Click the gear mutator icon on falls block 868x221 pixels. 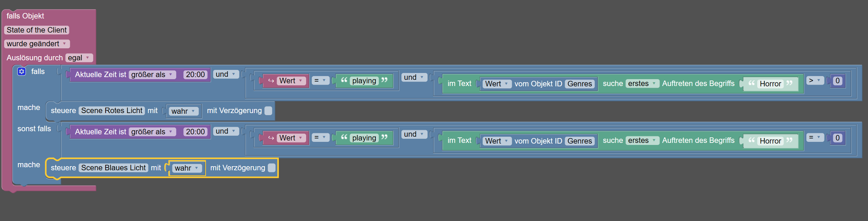[22, 71]
